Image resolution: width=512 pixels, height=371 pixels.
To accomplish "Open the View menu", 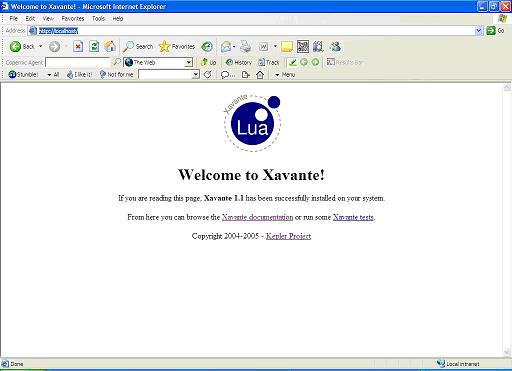I will tap(48, 19).
